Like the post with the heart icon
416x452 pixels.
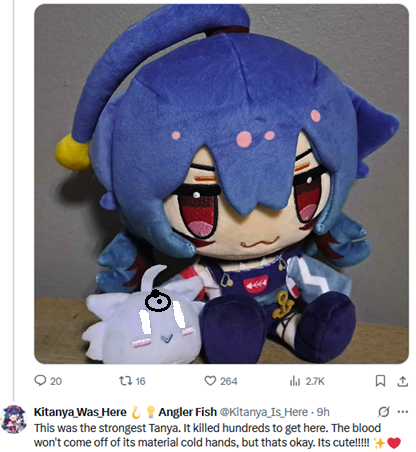[x=210, y=380]
